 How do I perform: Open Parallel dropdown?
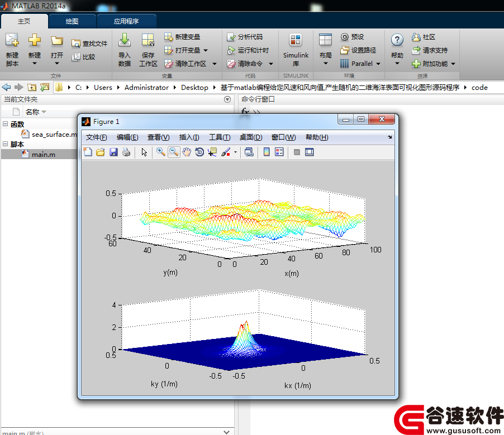[x=378, y=64]
